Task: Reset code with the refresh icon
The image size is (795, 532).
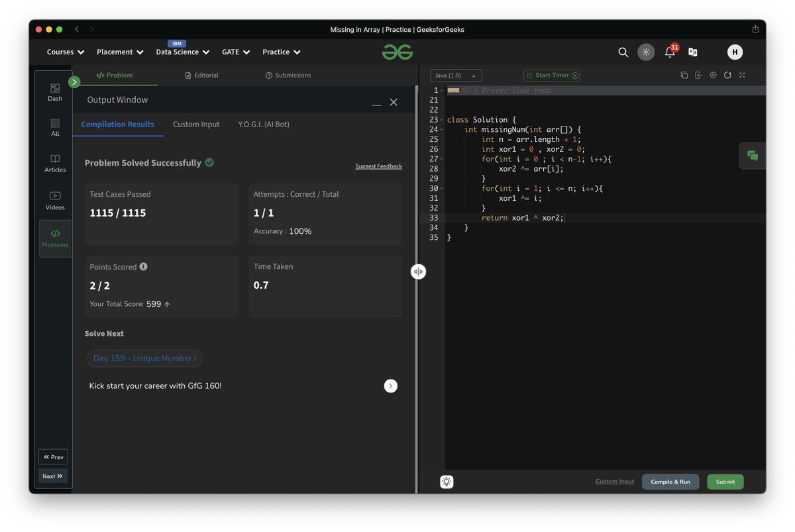Action: 727,76
